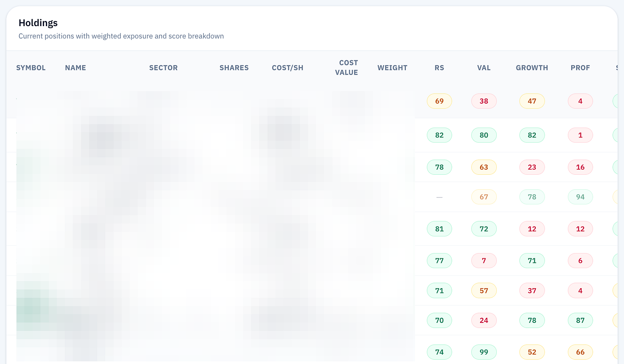Sort the table by PROF score
The height and width of the screenshot is (364, 624).
[580, 68]
